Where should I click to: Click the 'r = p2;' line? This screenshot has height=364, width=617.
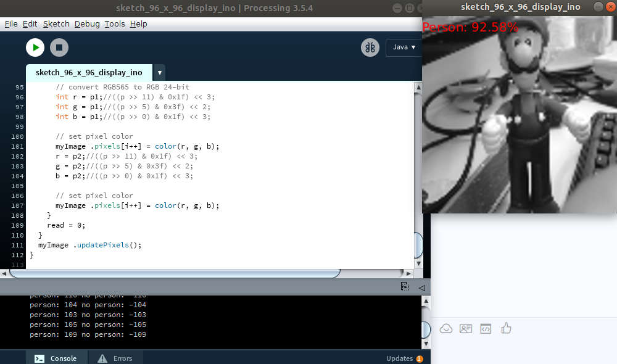(x=126, y=156)
